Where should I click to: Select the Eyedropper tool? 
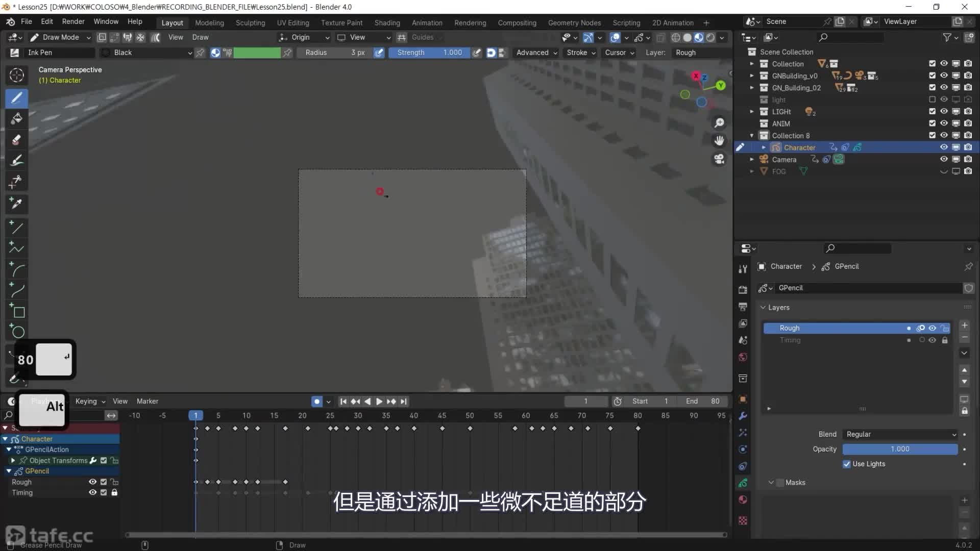[16, 204]
